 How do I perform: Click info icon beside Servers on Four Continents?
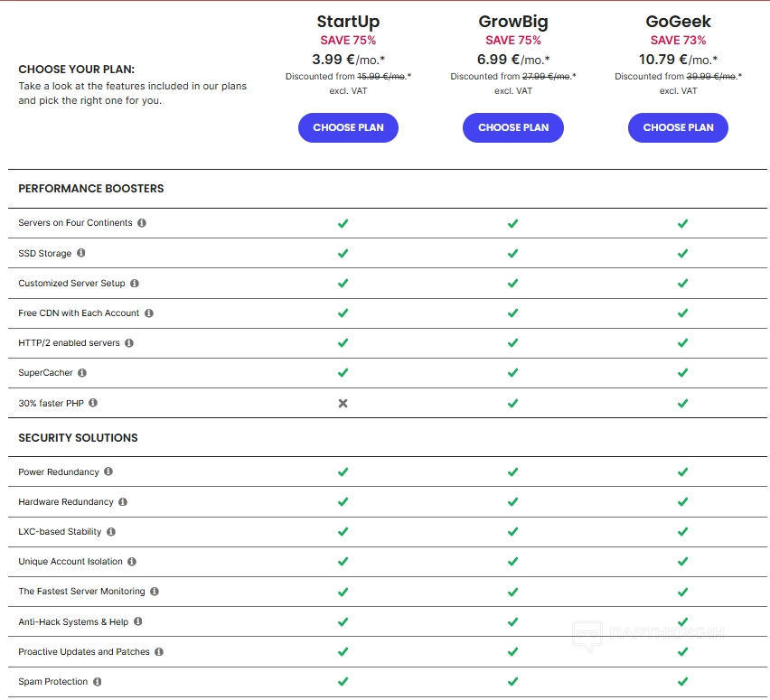coord(142,223)
